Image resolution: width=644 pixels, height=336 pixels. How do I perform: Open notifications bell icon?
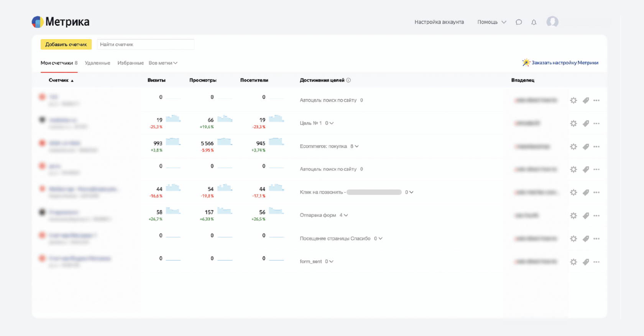534,22
